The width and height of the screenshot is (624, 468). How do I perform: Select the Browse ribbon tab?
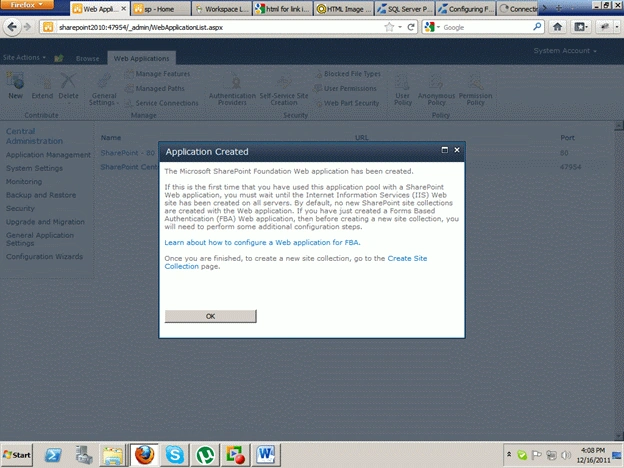(88, 58)
